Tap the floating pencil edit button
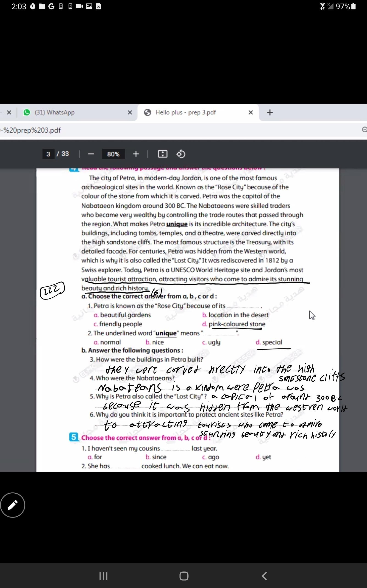This screenshot has height=588, width=367. [x=13, y=505]
